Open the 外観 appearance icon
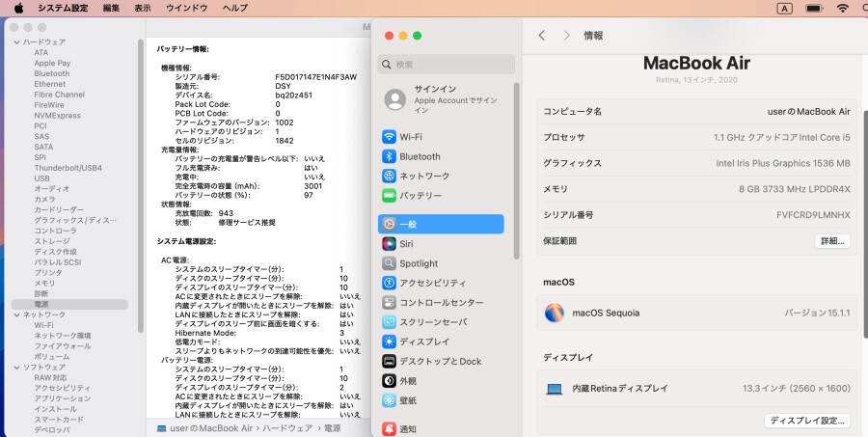 pyautogui.click(x=390, y=380)
